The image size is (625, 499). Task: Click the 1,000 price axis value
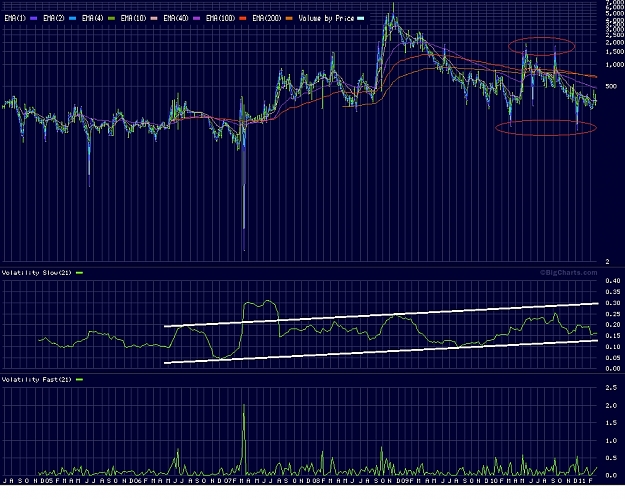[x=613, y=65]
